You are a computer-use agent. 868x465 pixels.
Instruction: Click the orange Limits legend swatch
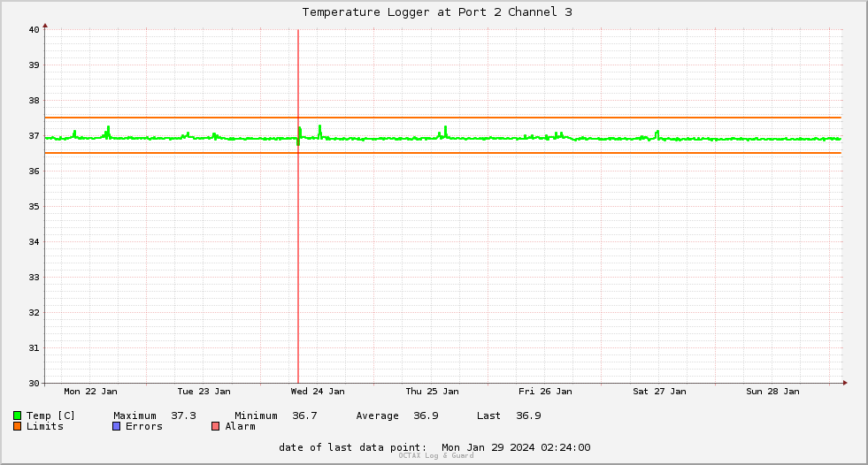point(17,426)
